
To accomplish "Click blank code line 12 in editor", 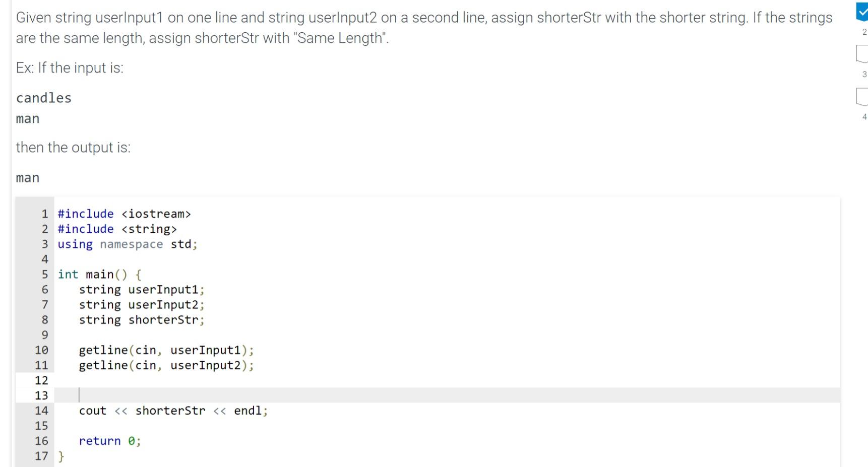I will click(447, 380).
